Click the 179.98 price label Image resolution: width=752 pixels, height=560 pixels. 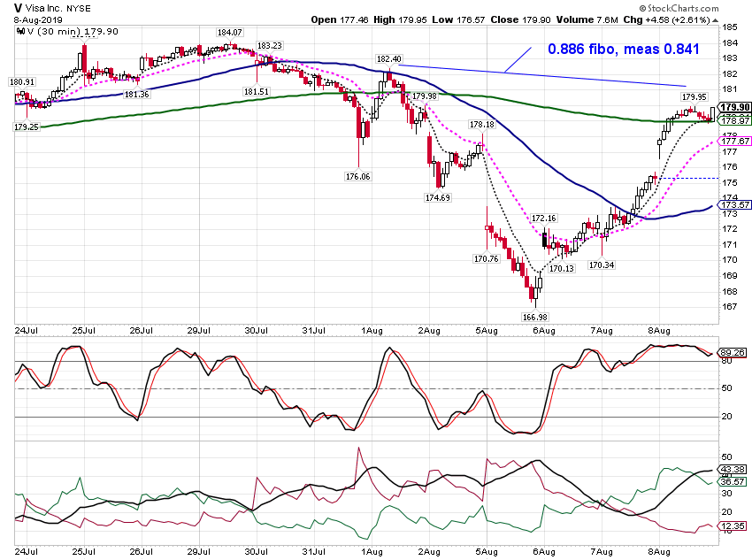[x=425, y=96]
